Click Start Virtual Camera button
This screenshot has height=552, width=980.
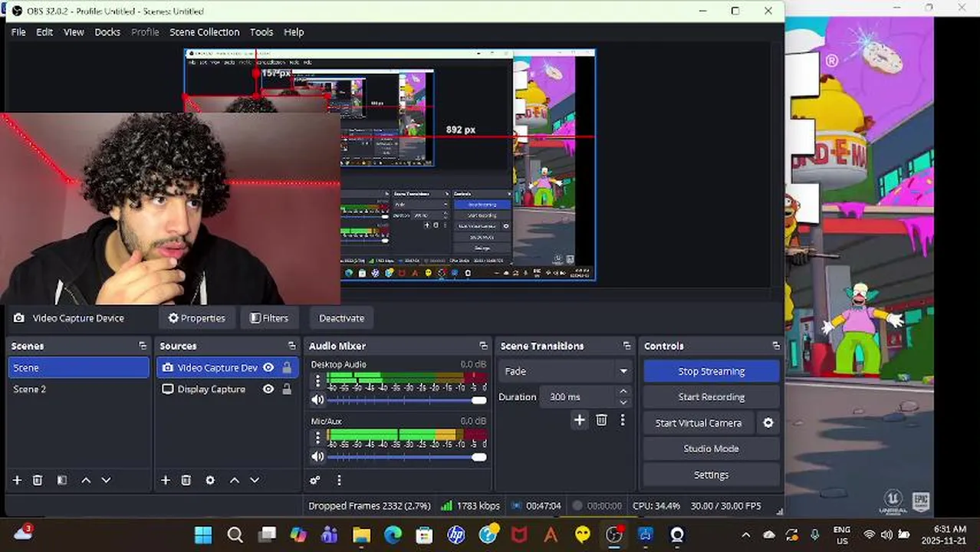point(699,422)
